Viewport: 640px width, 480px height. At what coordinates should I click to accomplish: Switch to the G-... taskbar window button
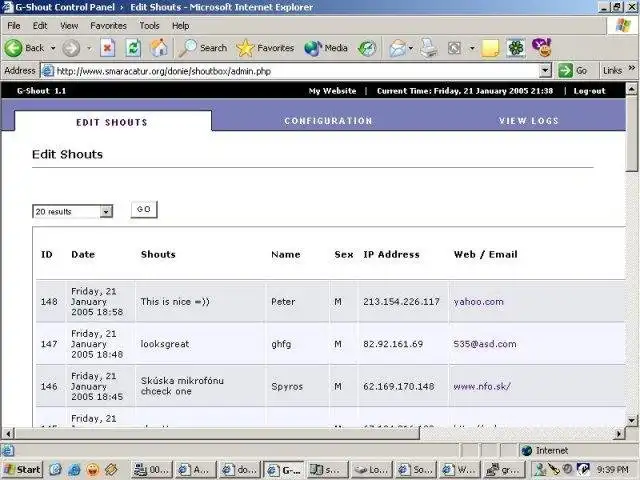click(284, 470)
